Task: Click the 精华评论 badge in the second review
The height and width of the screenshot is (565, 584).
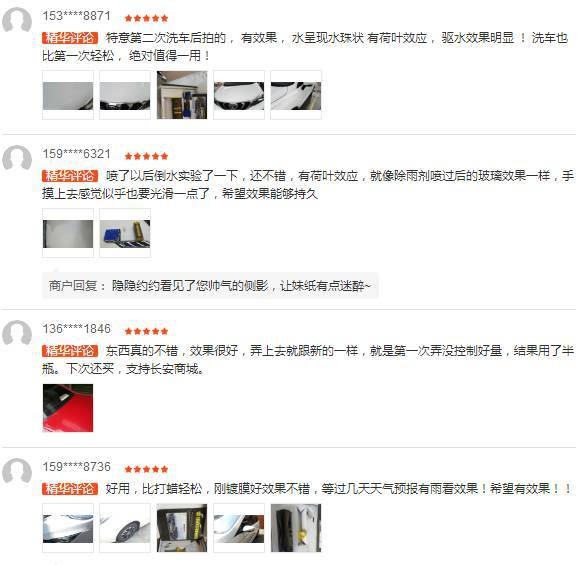Action: coord(70,176)
